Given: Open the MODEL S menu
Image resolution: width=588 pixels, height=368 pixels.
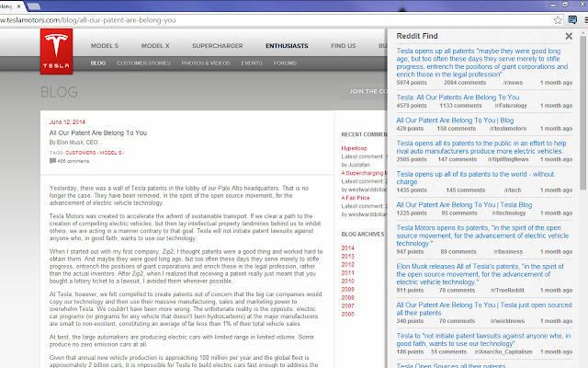Looking at the screenshot, I should (105, 46).
